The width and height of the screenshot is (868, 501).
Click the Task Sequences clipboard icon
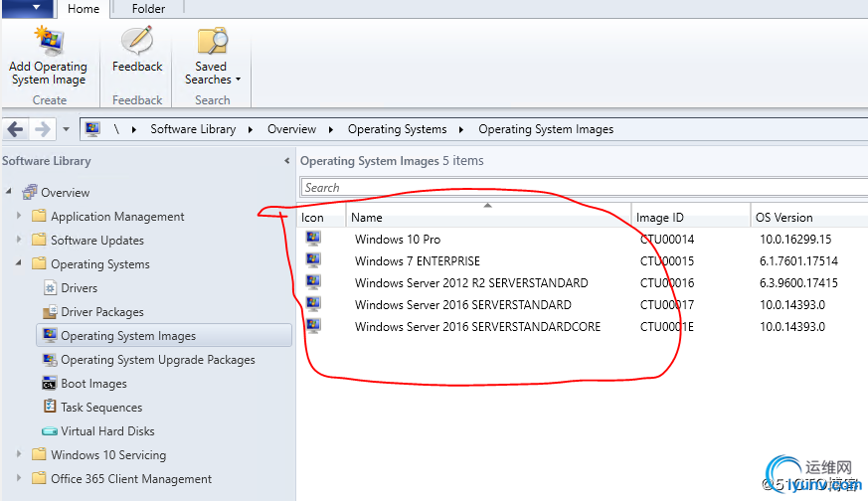pos(50,407)
